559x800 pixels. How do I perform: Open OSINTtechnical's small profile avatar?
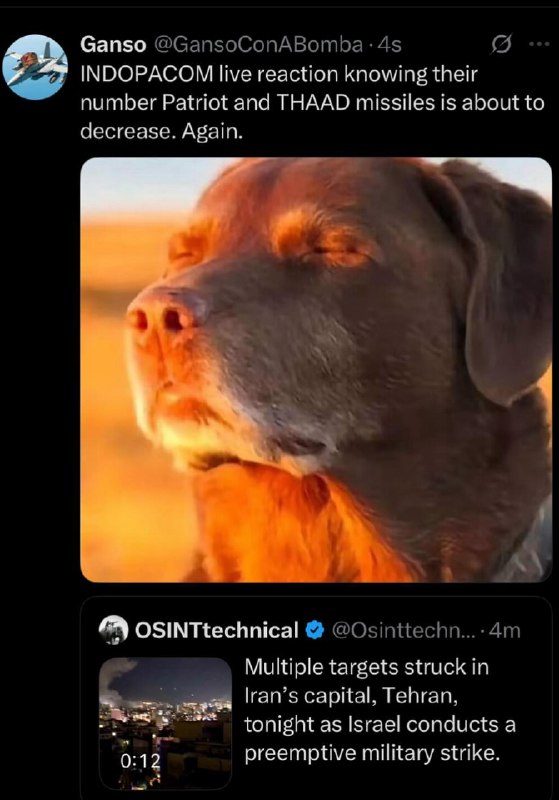click(113, 631)
